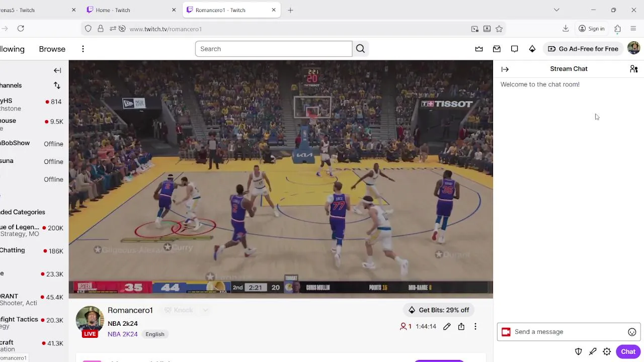The width and height of the screenshot is (644, 362).
Task: Open the list all tabs chevron
Action: coord(556,10)
